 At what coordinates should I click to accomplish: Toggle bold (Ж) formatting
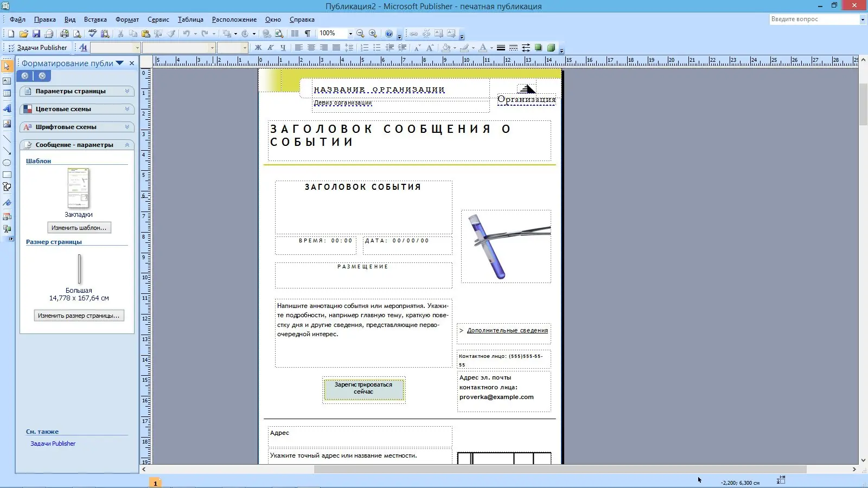click(258, 48)
